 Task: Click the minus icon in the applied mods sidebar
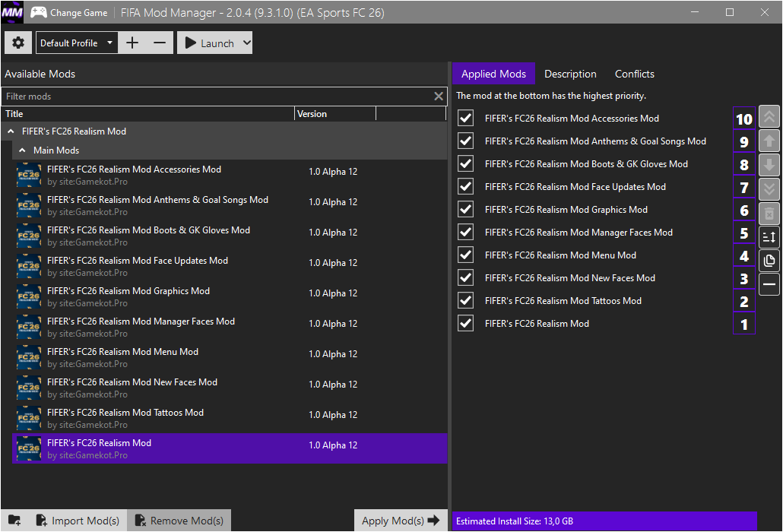[x=769, y=284]
